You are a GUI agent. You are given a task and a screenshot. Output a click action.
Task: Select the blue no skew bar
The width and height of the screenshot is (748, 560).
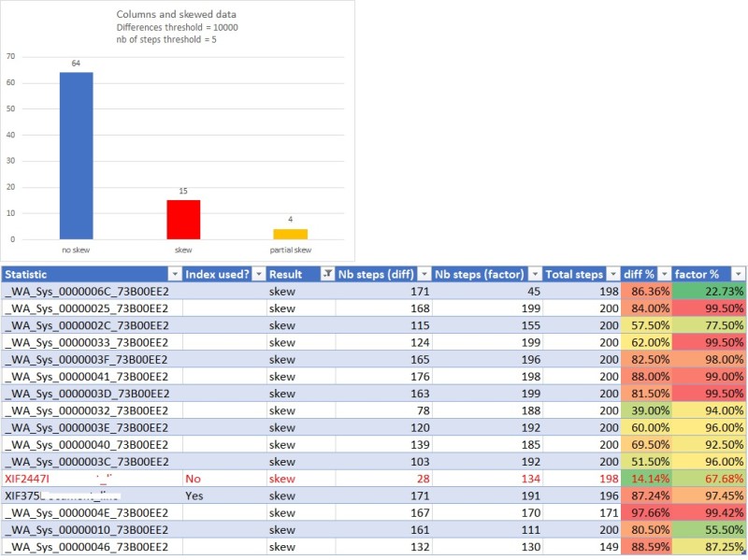click(79, 154)
